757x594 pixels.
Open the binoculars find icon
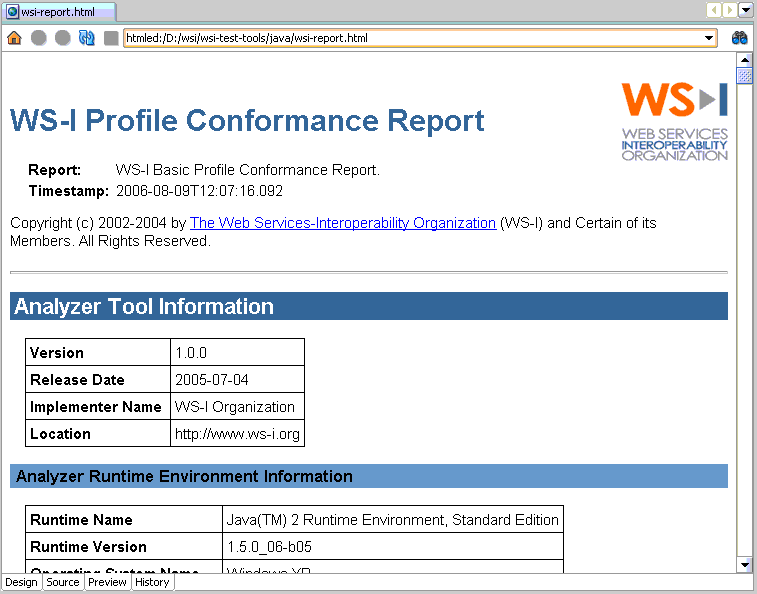click(x=739, y=38)
